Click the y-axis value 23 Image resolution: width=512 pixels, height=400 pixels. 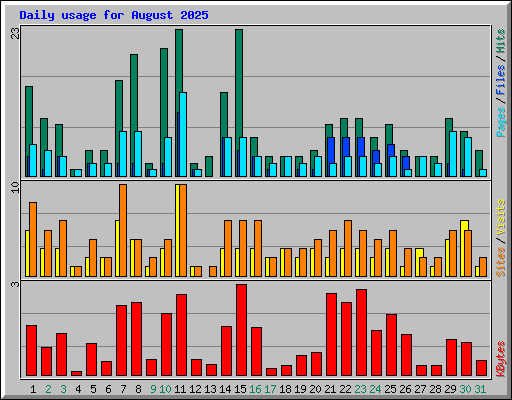(15, 33)
